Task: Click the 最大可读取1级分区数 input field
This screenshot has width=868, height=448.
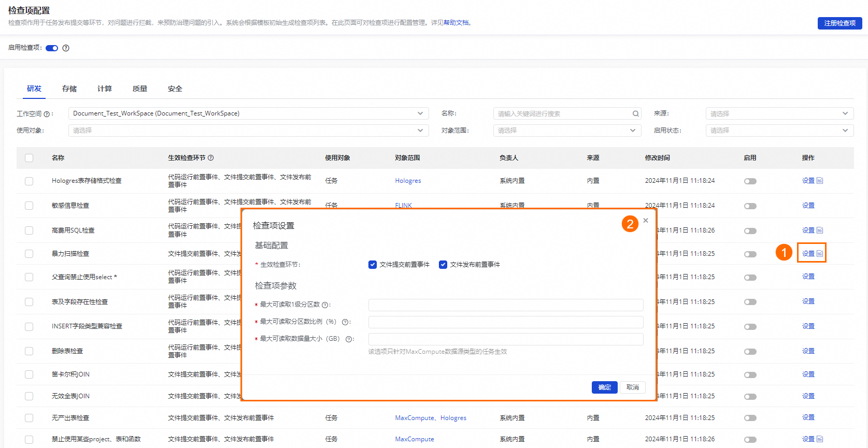Action: point(506,305)
